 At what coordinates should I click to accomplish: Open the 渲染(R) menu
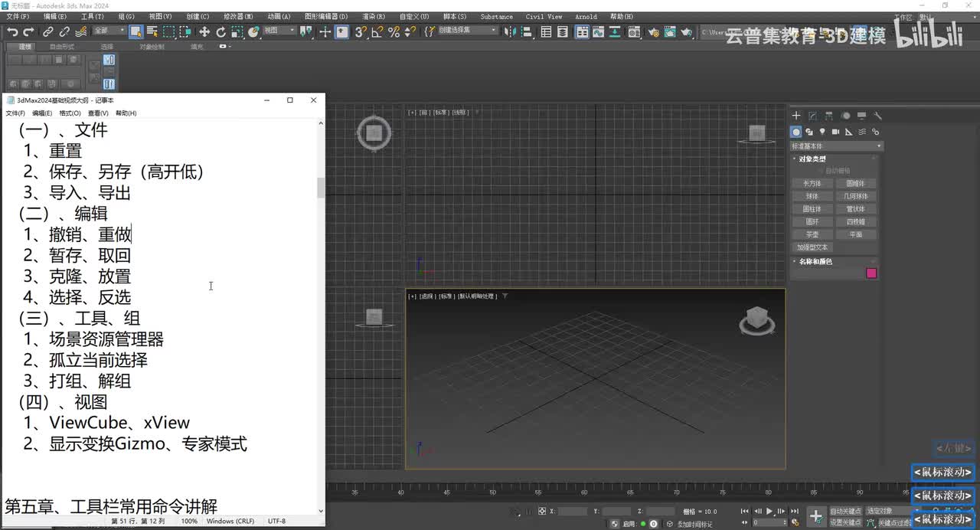pos(373,16)
